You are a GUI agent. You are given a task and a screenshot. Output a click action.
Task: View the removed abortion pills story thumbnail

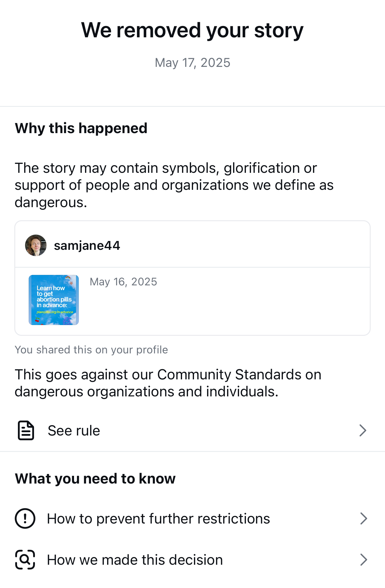[54, 299]
